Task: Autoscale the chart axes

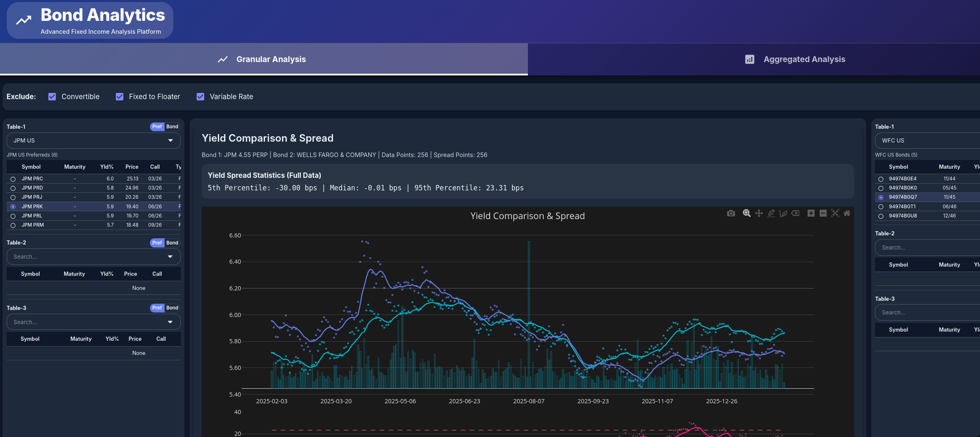Action: pos(835,213)
